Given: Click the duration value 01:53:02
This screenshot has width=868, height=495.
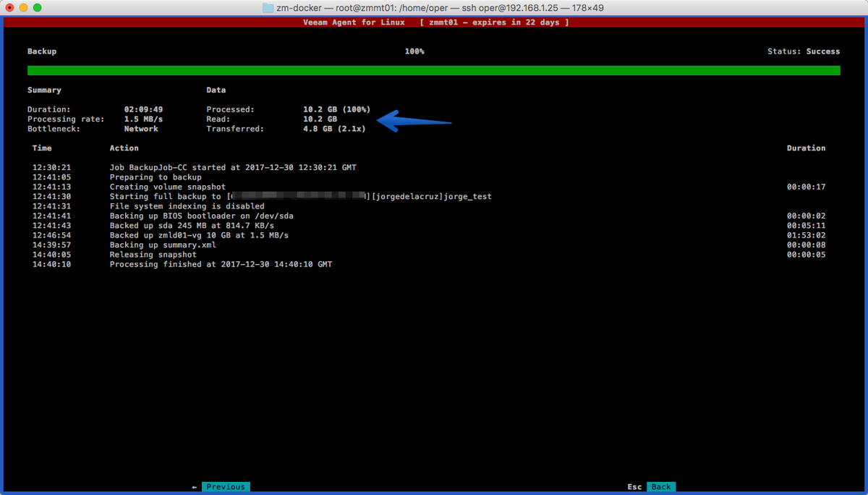Looking at the screenshot, I should (x=806, y=235).
